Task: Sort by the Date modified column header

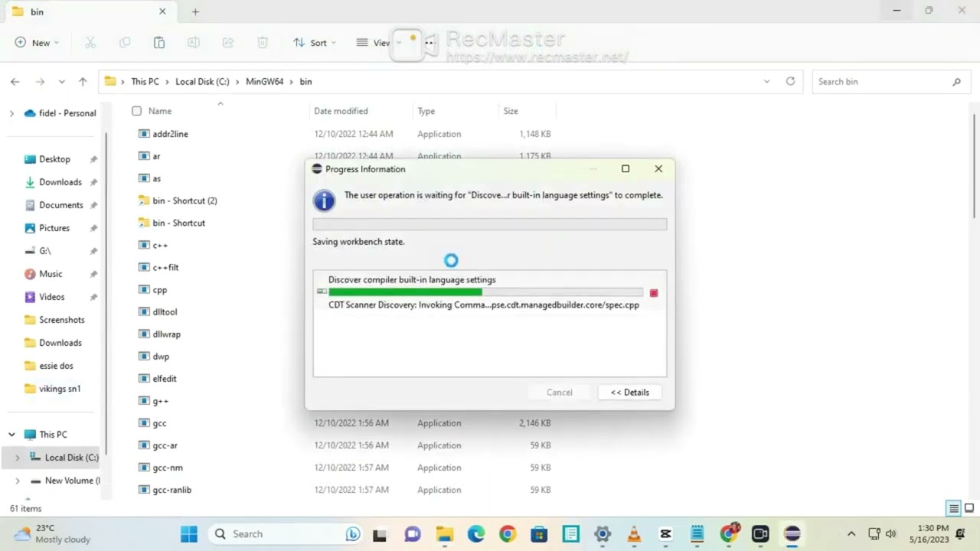Action: click(x=341, y=111)
